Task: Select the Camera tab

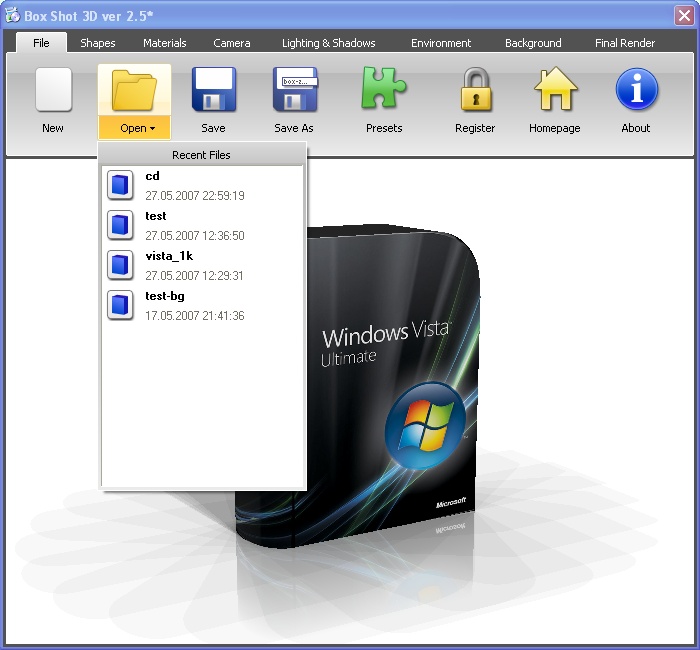Action: (231, 43)
